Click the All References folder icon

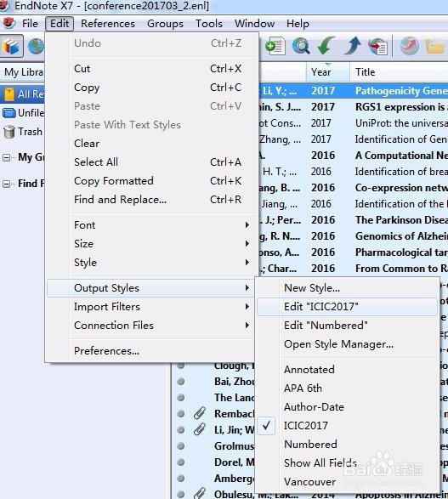tap(9, 94)
